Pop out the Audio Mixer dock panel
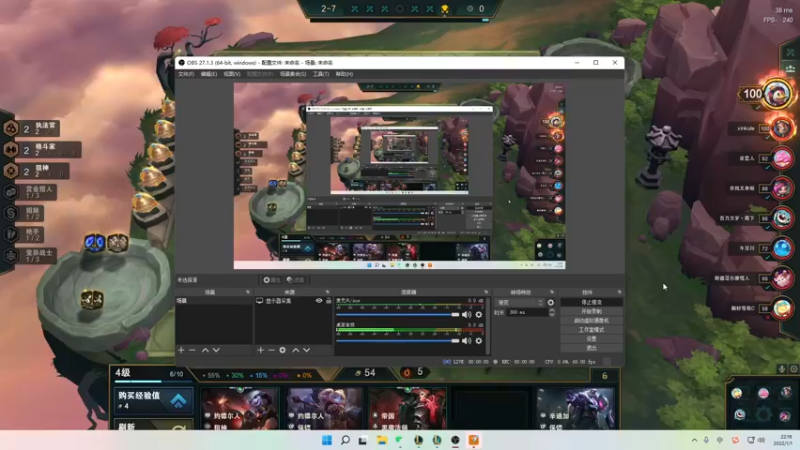The height and width of the screenshot is (450, 800). 486,292
